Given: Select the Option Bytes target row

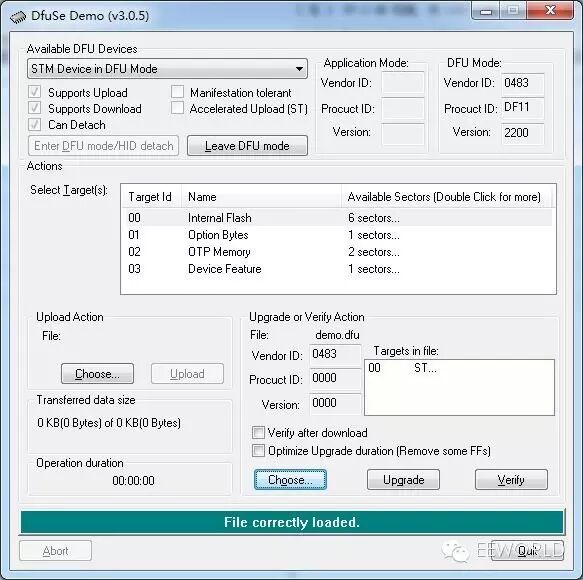Looking at the screenshot, I should [338, 235].
